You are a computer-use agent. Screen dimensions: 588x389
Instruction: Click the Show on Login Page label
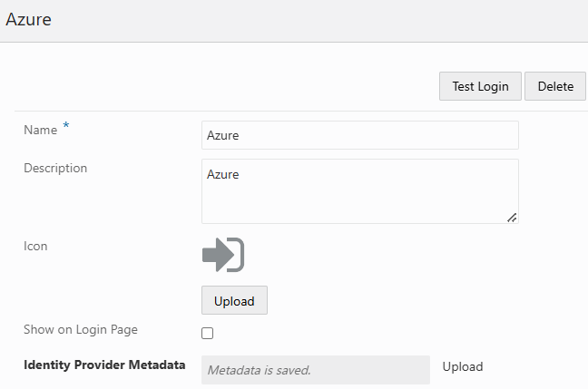tap(81, 330)
